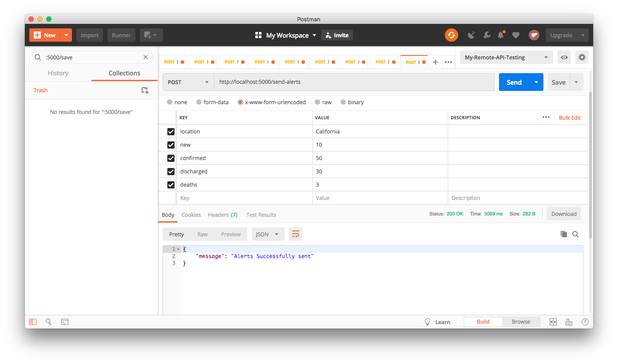Open My-Remote-API-Testing environment dropdown
The image size is (618, 364).
tap(506, 57)
